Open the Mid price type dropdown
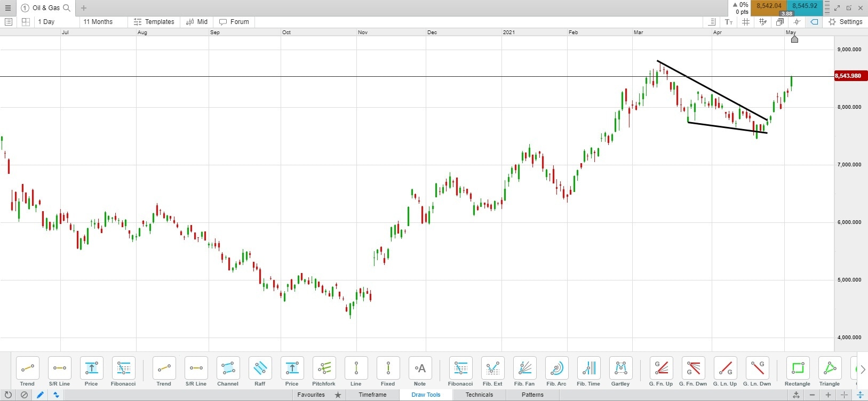 [197, 22]
